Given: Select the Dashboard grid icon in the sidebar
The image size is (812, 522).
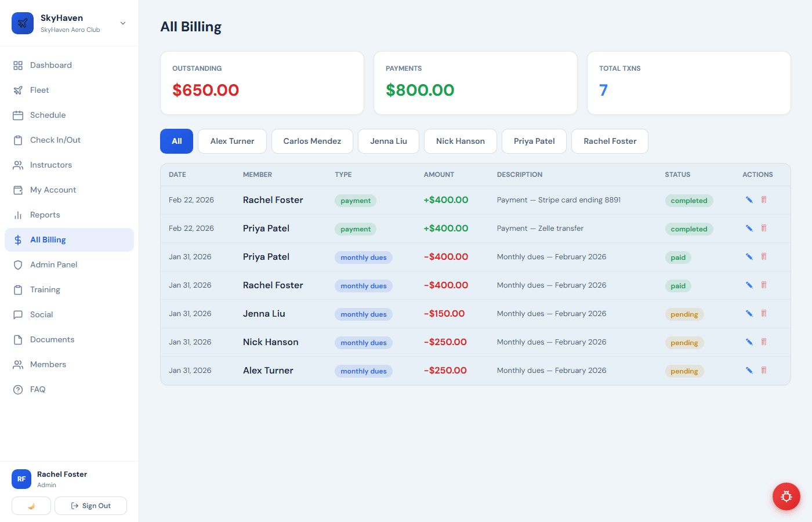Looking at the screenshot, I should coord(18,65).
